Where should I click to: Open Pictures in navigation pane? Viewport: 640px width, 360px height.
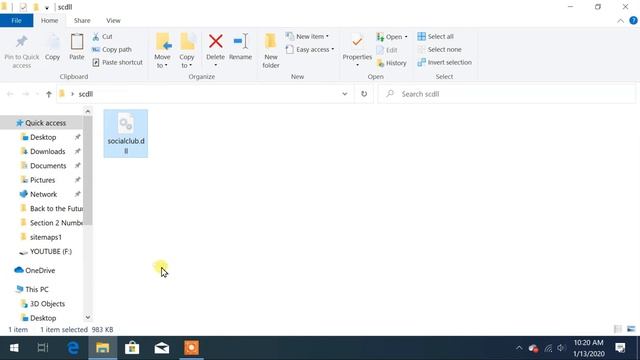point(42,180)
